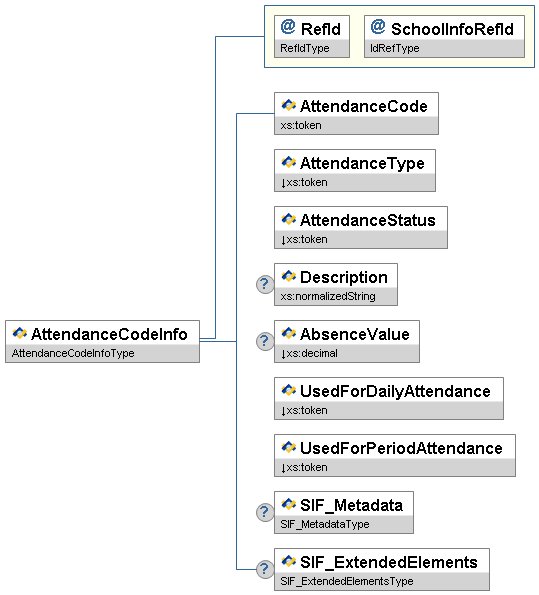Click the element icon next to SIF_Metadata
The image size is (539, 595).
click(288, 504)
